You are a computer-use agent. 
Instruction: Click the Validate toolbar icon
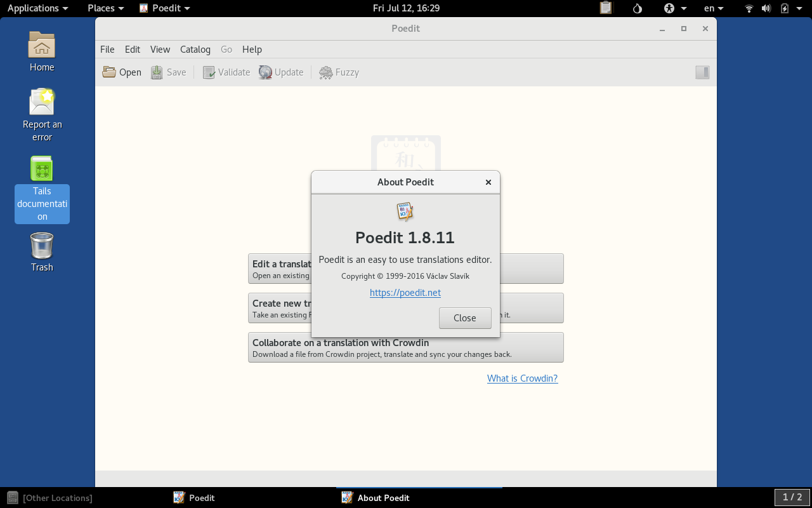click(209, 72)
